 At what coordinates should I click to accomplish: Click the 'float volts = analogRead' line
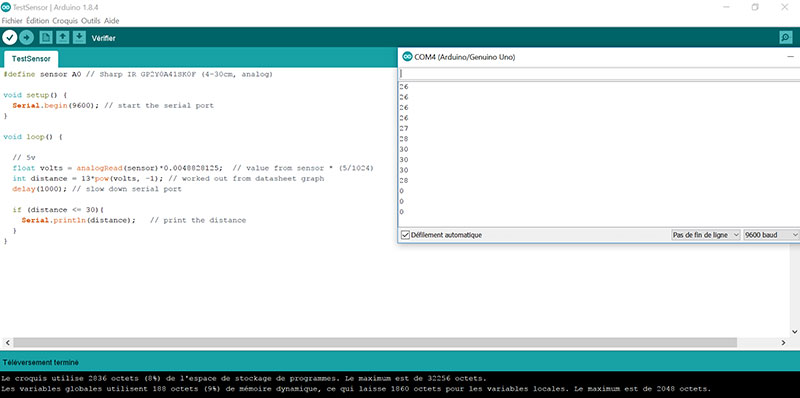(193, 168)
